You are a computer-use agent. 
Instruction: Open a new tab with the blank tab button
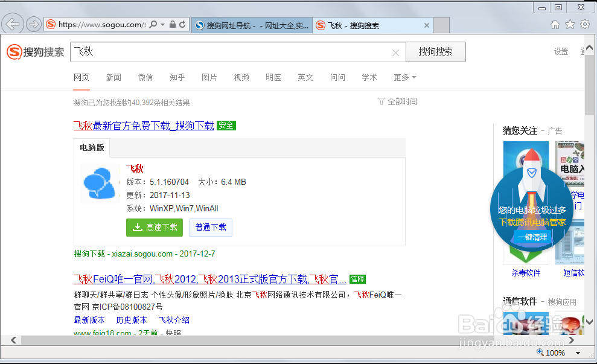click(x=441, y=25)
